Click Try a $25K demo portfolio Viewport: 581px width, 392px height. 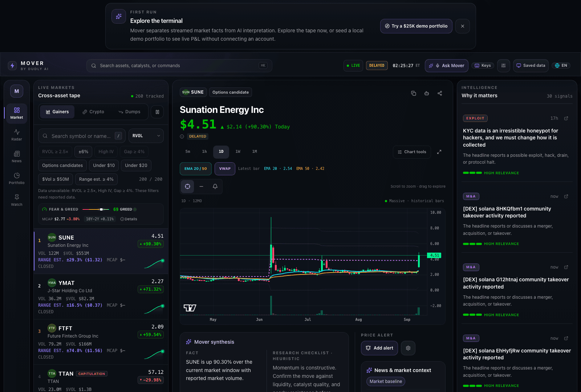tap(416, 26)
